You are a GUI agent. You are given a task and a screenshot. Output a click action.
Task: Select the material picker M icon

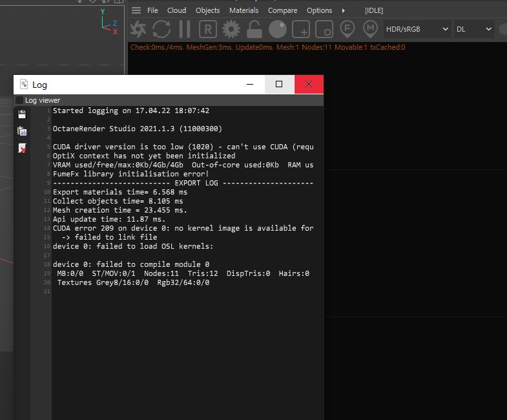[x=370, y=29]
